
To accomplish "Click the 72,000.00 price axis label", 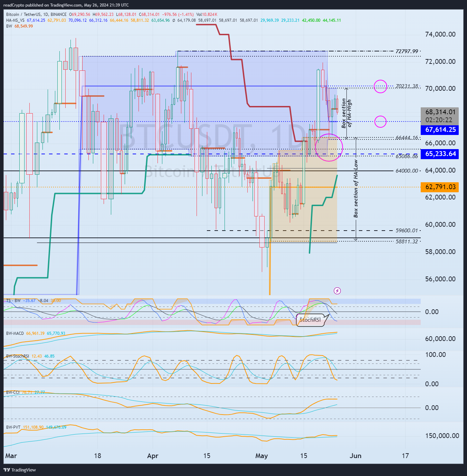I will [x=440, y=61].
